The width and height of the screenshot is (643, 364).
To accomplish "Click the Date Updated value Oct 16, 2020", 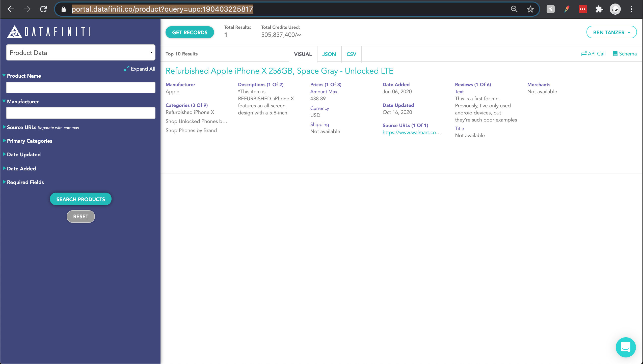I will (x=397, y=112).
